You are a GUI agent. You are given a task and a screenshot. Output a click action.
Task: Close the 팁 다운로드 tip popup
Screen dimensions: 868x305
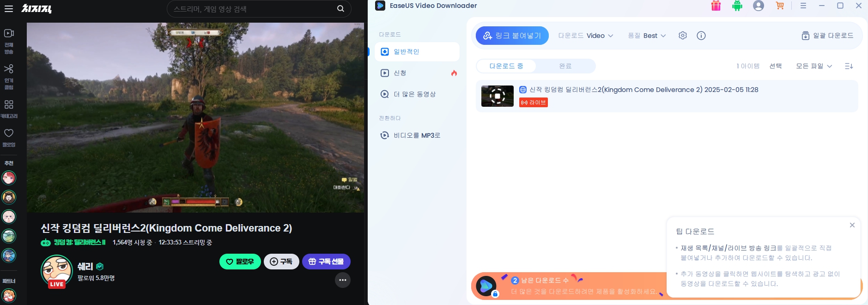tap(852, 225)
